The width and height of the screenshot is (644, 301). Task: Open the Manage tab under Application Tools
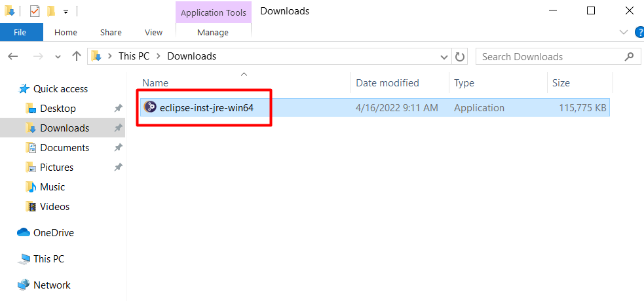pyautogui.click(x=213, y=32)
